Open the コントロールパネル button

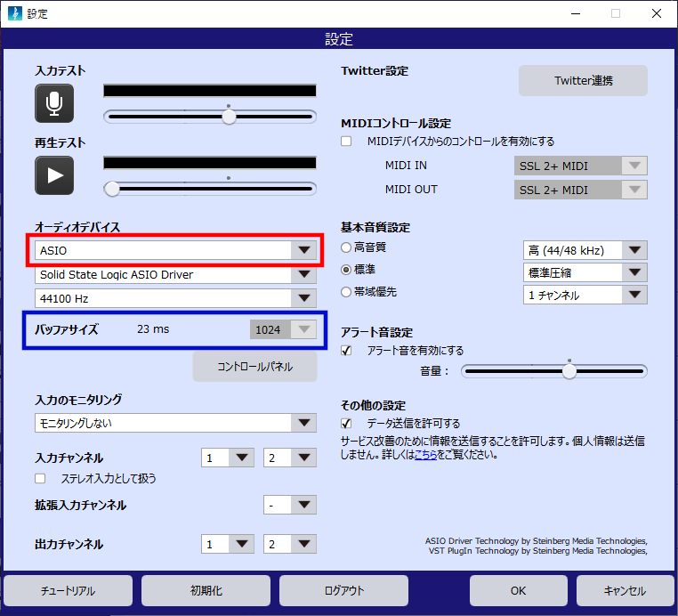point(254,367)
